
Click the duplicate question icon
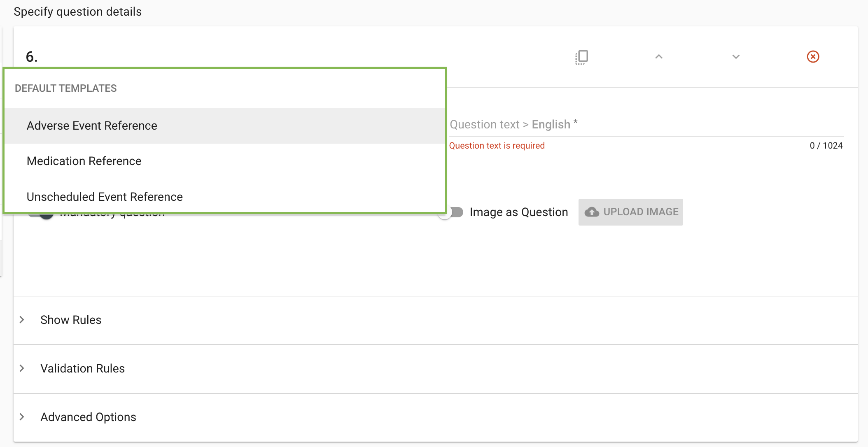tap(581, 57)
